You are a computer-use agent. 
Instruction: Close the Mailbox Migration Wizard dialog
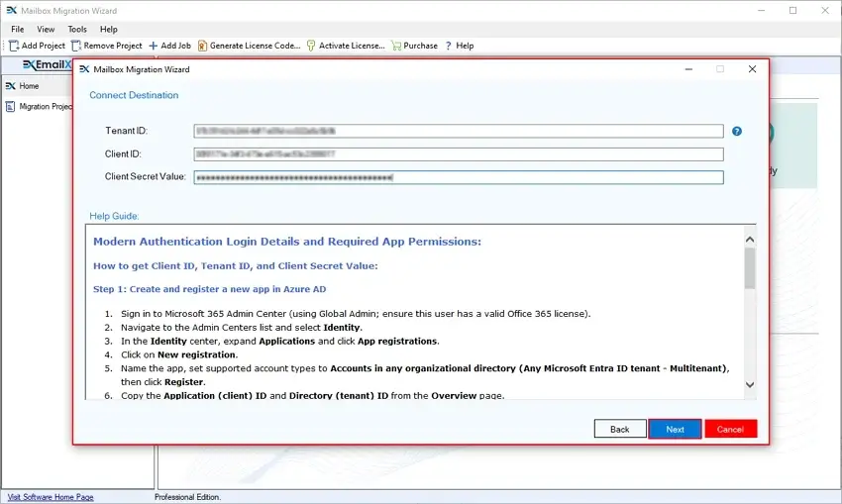[752, 68]
